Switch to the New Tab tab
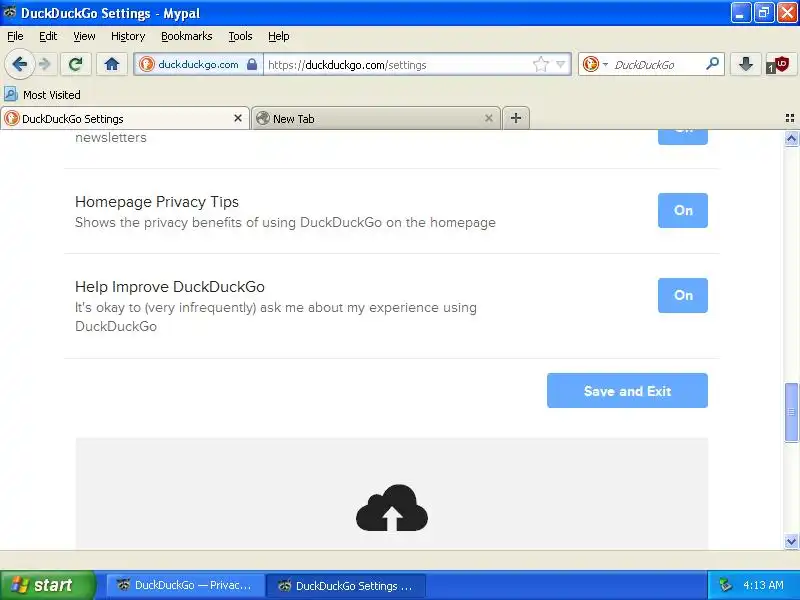800x600 pixels. [x=376, y=118]
